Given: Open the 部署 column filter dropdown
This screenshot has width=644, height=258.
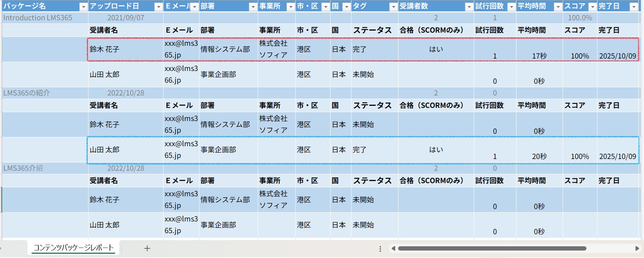Looking at the screenshot, I should [x=253, y=7].
